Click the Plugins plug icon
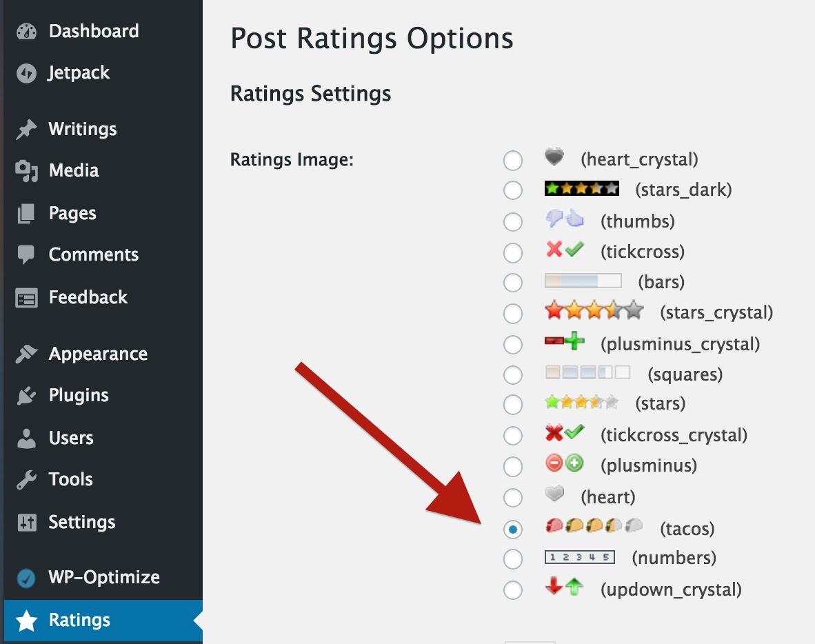 point(26,396)
